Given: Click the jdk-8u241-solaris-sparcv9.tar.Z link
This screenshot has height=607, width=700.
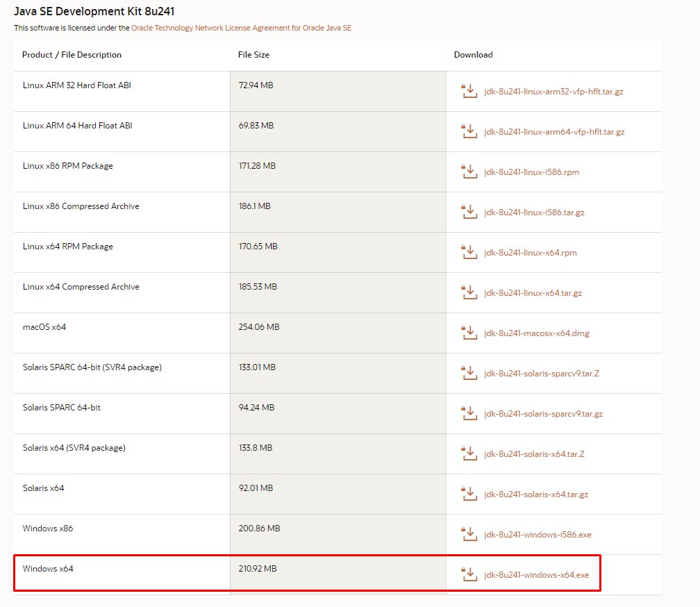Looking at the screenshot, I should click(542, 374).
